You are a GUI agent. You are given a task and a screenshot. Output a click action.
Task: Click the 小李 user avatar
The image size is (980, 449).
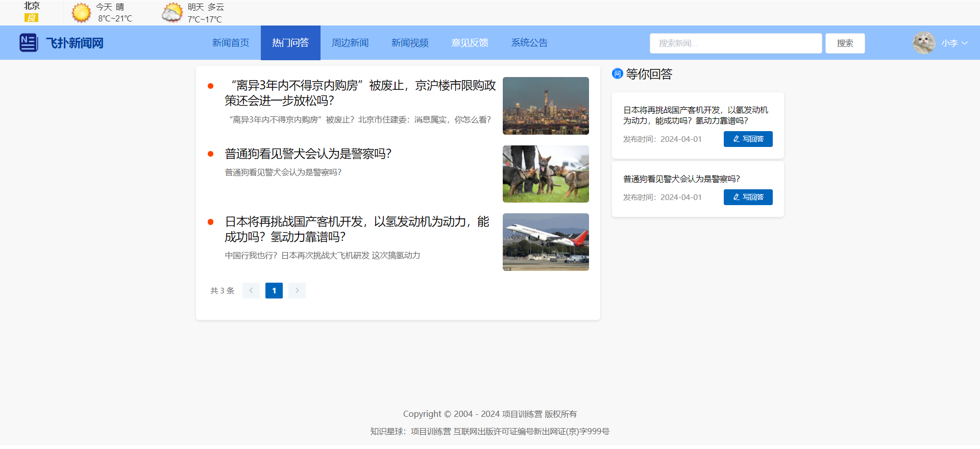tap(924, 43)
